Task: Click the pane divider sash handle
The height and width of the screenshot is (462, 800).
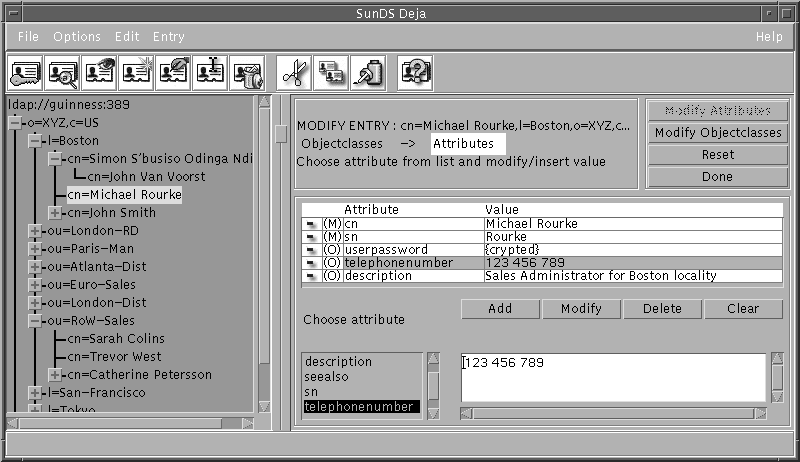Action: pos(281,134)
